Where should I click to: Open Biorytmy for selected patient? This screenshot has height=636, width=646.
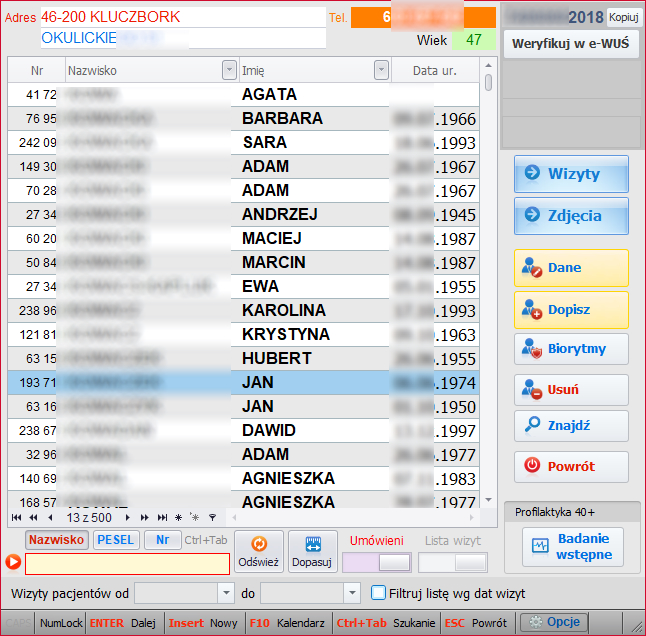coord(571,349)
